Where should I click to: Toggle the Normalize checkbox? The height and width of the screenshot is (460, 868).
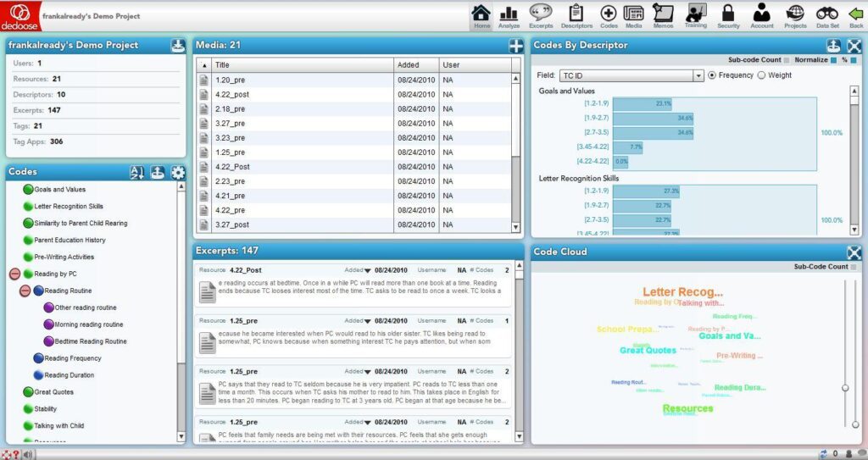click(833, 60)
